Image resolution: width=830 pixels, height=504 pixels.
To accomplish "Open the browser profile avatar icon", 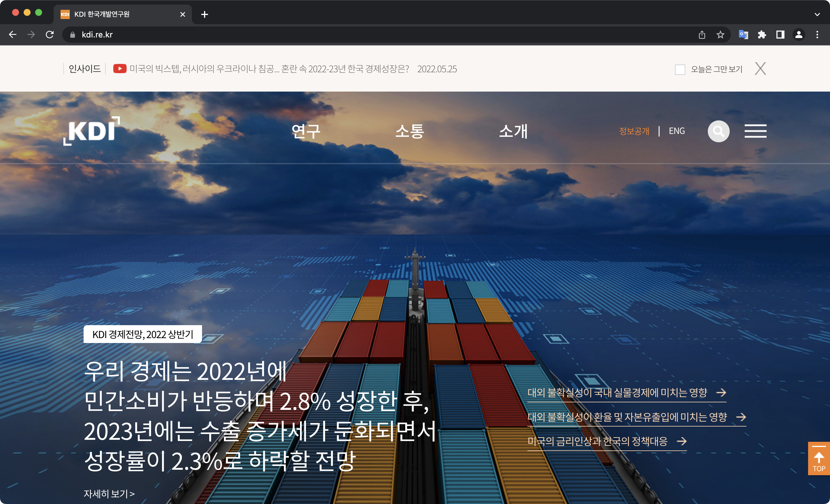I will click(799, 34).
